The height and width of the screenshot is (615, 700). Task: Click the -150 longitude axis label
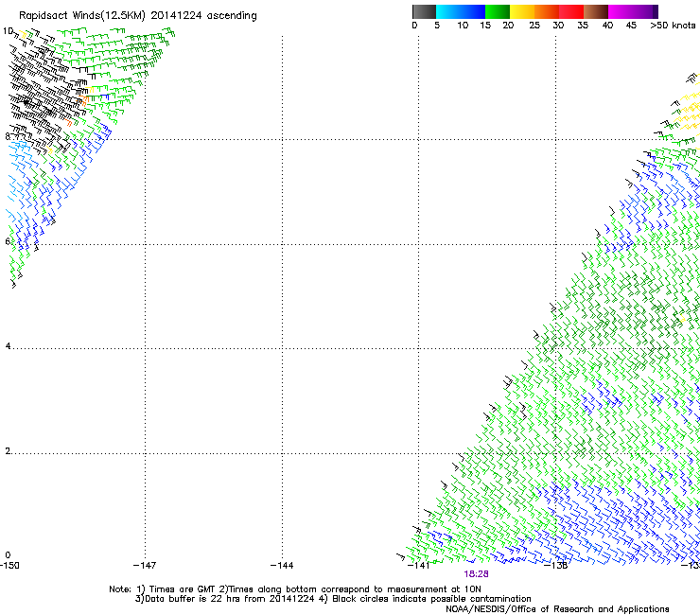[9, 566]
